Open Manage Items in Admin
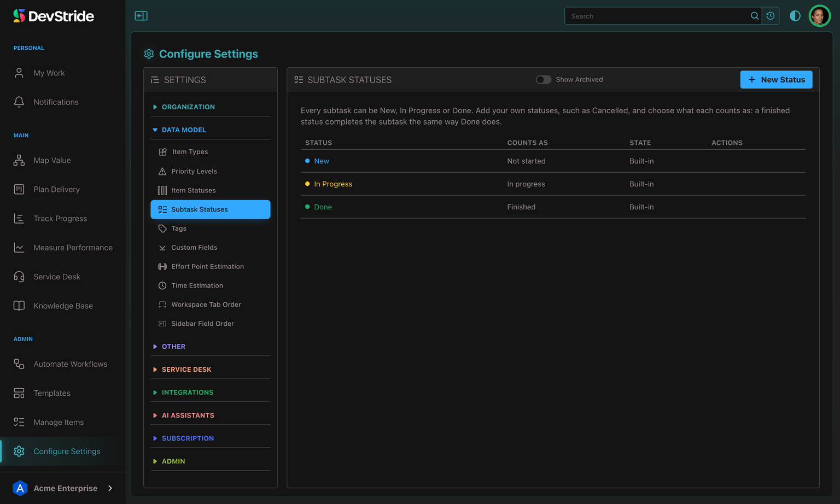 coord(63,422)
